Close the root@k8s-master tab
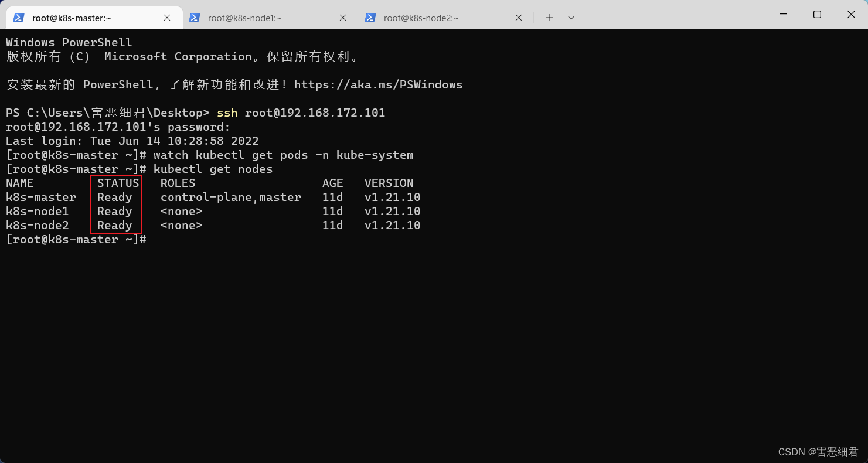 (x=167, y=18)
